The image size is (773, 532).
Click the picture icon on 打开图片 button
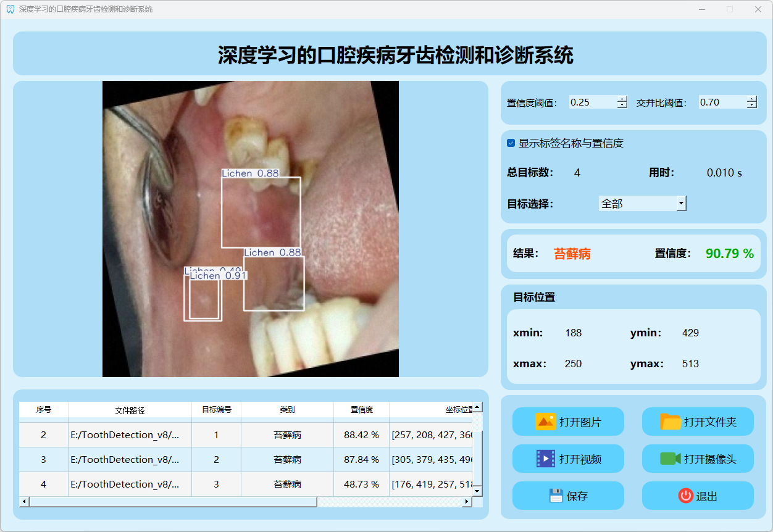546,422
